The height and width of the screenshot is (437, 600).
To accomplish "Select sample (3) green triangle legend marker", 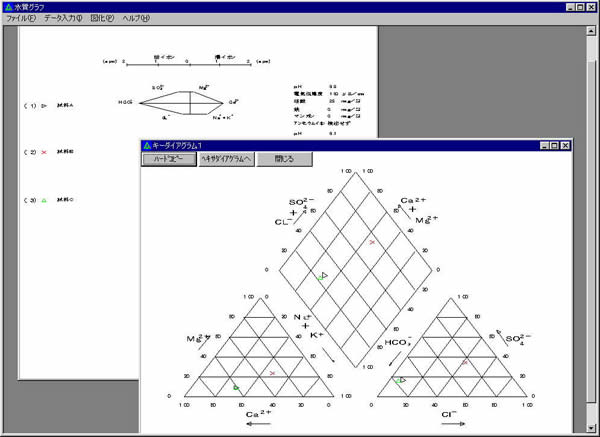I will point(44,200).
